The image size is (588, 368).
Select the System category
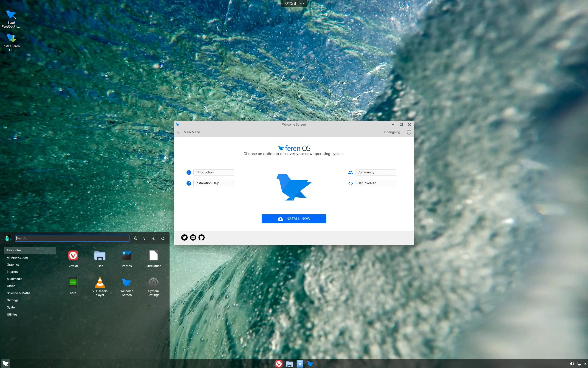pyautogui.click(x=30, y=308)
